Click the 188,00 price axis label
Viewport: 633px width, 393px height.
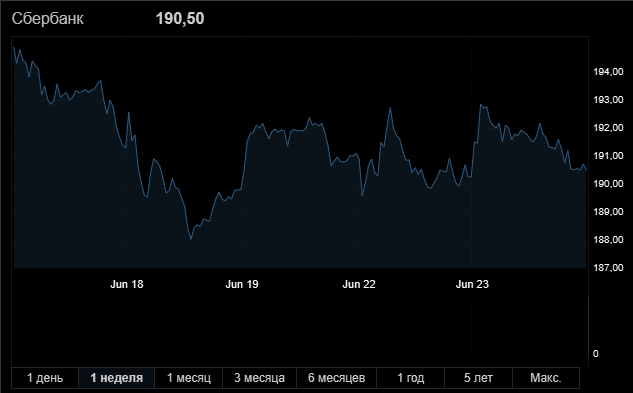coord(608,240)
